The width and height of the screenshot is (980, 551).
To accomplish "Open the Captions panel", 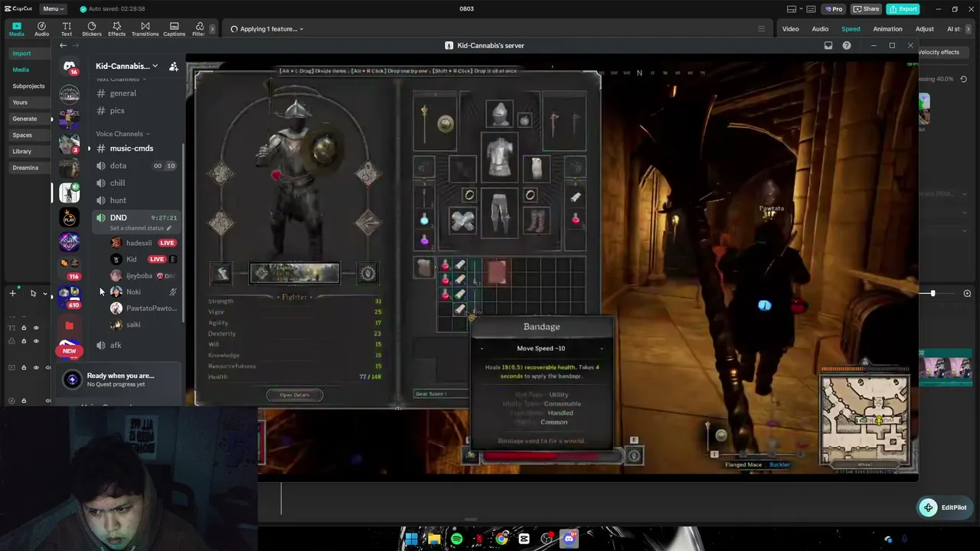I will (x=174, y=29).
